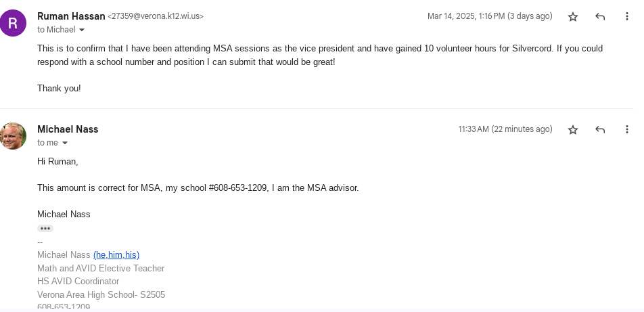Image resolution: width=644 pixels, height=312 pixels.
Task: Click the bold sender name Michael Nass
Action: pos(68,129)
